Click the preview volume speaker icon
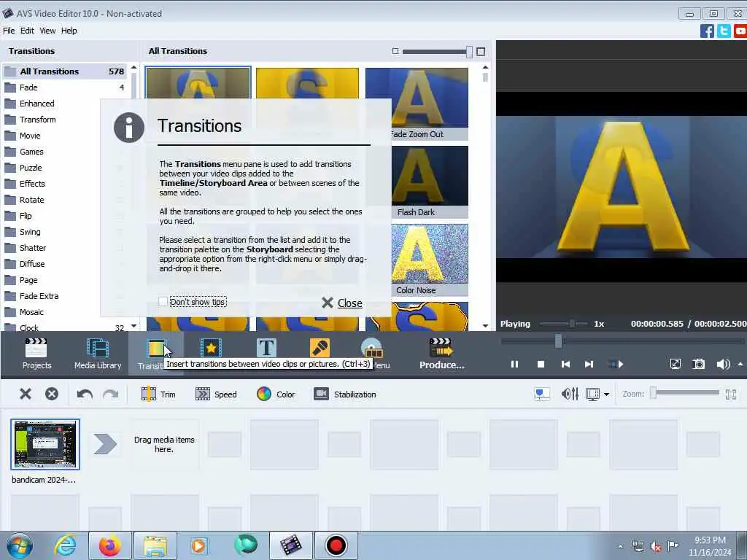Screen dimensions: 747x560 pyautogui.click(x=723, y=365)
